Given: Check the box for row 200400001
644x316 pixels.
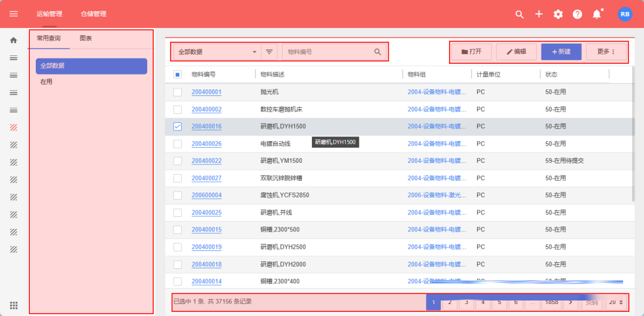Looking at the screenshot, I should coord(178,92).
